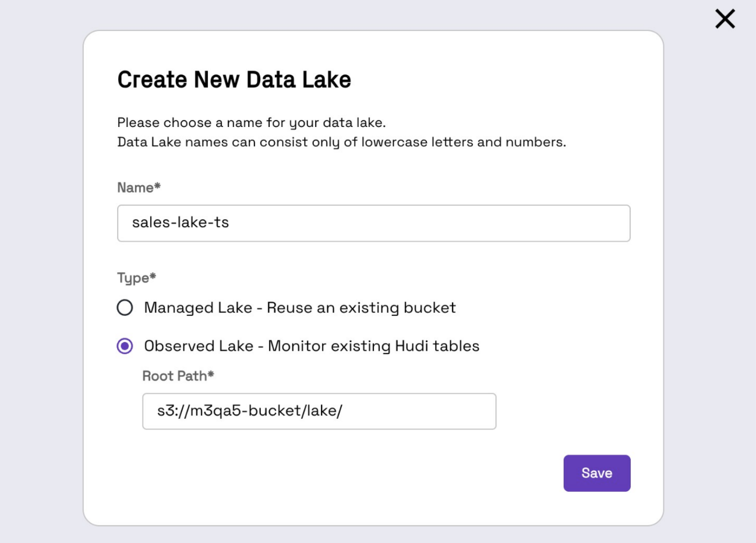Click the empty right end of the Name field

(x=524, y=223)
